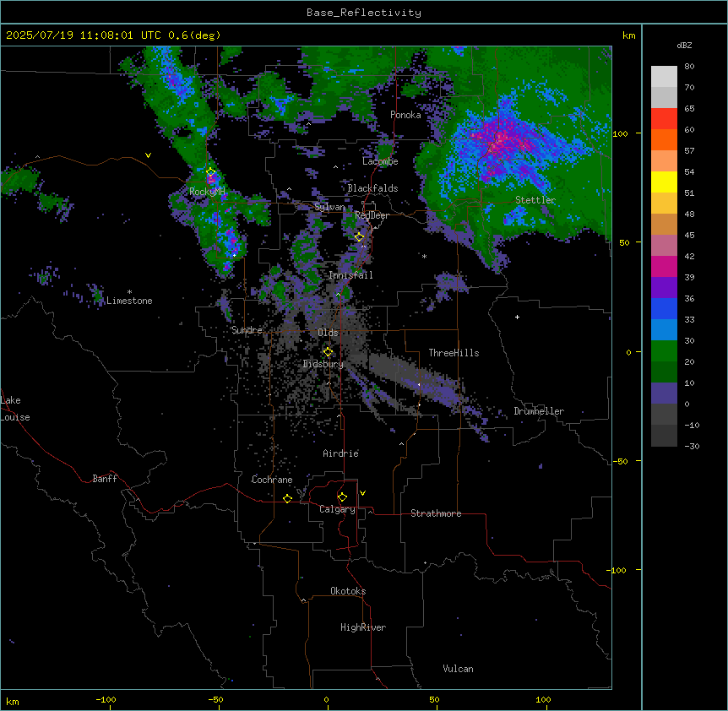Click the Base_Reflectivity title
This screenshot has height=711, width=728.
pos(364,13)
